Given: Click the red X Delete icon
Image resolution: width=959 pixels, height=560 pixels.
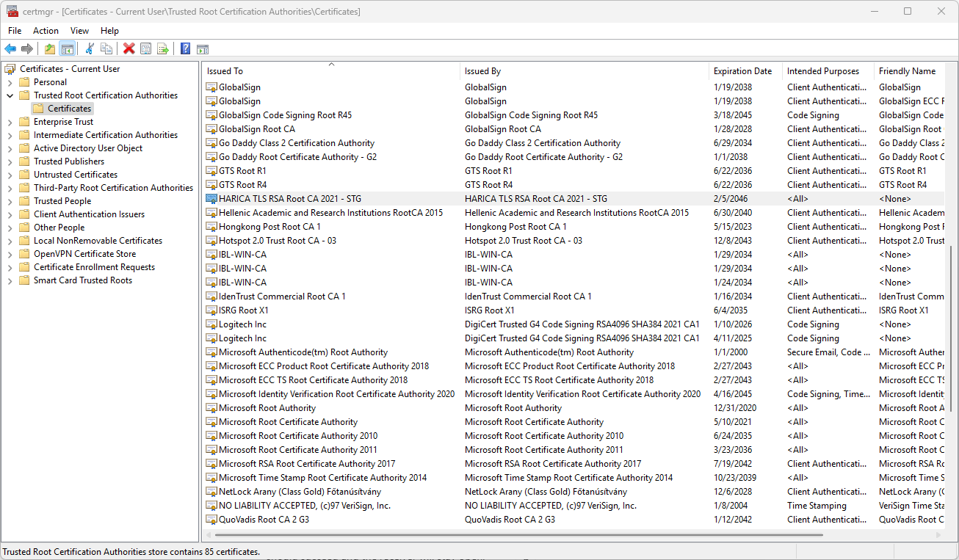Looking at the screenshot, I should tap(129, 48).
